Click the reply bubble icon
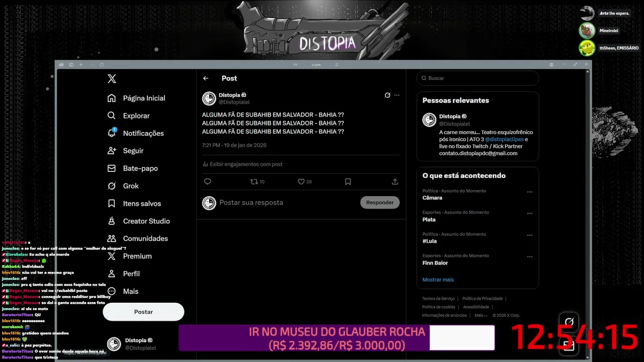 (207, 182)
